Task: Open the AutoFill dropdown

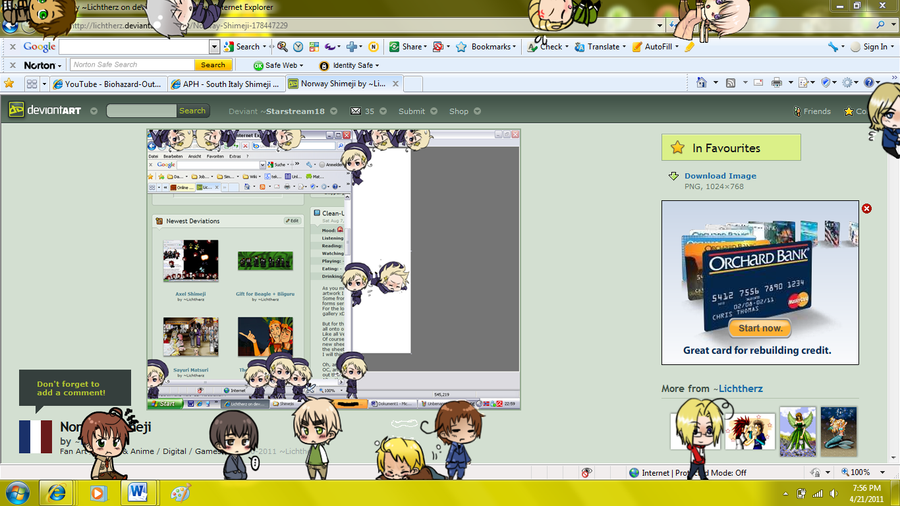Action: click(655, 46)
